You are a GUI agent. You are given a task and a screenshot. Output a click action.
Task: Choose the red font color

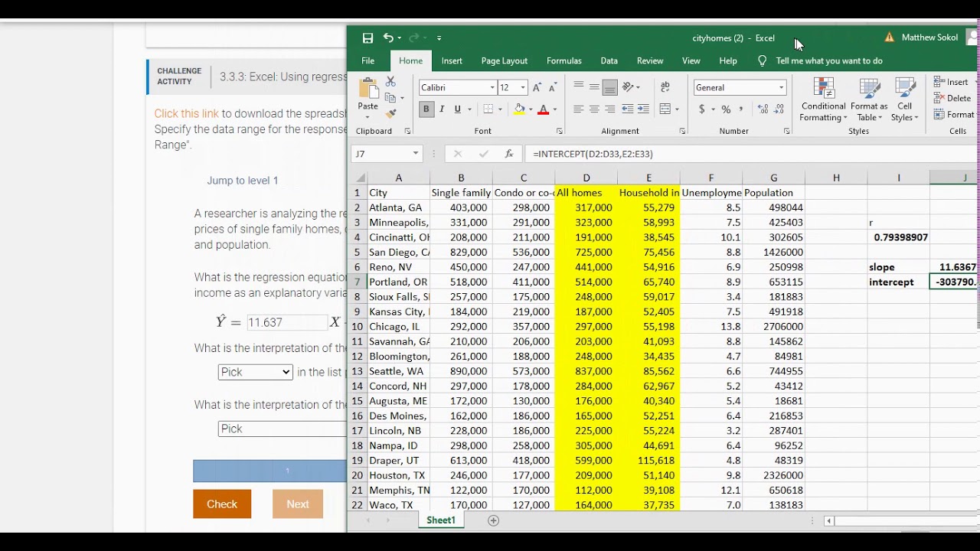[543, 109]
